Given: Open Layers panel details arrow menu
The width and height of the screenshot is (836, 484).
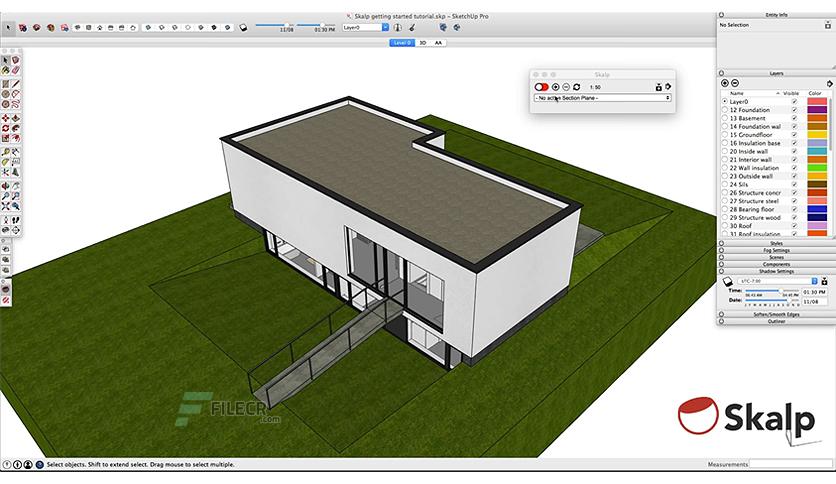Looking at the screenshot, I should (x=829, y=84).
